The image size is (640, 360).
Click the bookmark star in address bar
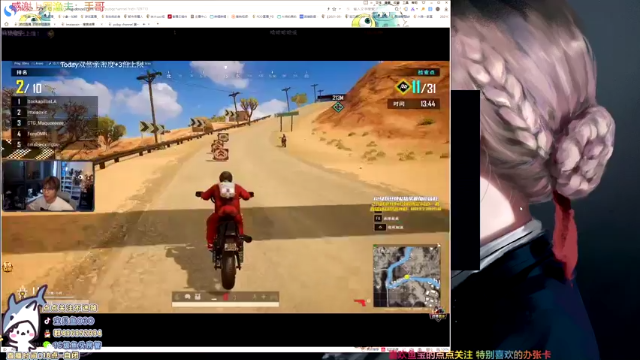click(x=334, y=9)
